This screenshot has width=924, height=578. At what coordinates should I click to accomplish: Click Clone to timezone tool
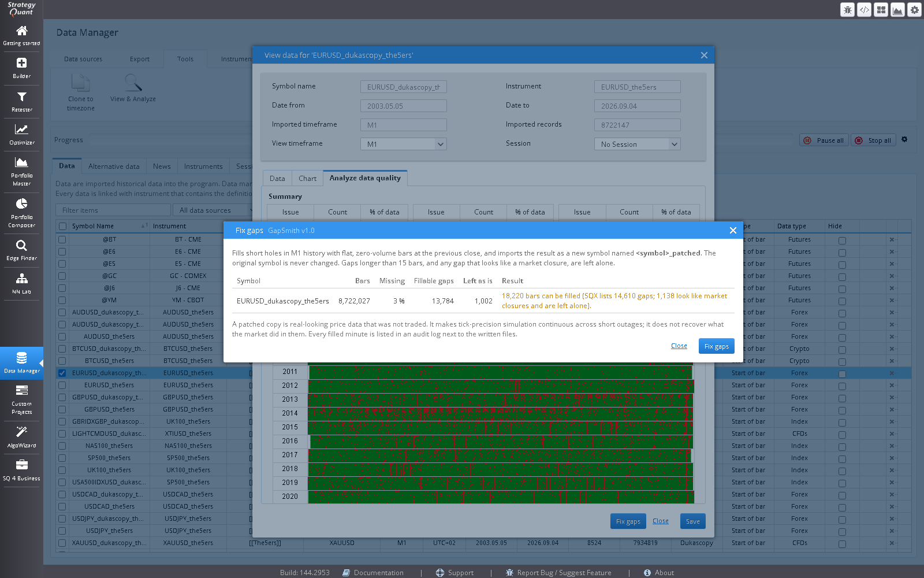[x=81, y=92]
